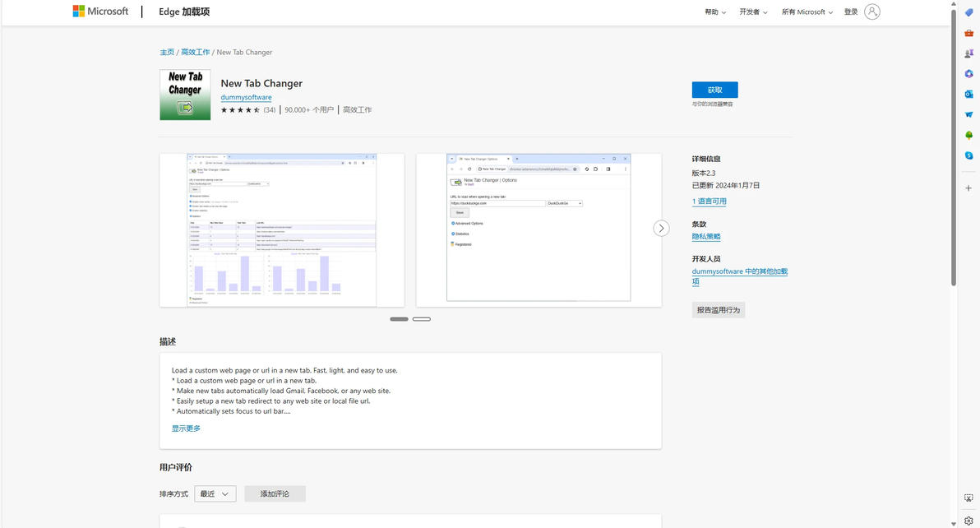Open second screenshot thumbnail with options page
Screen dimensions: 980x528
(539, 230)
